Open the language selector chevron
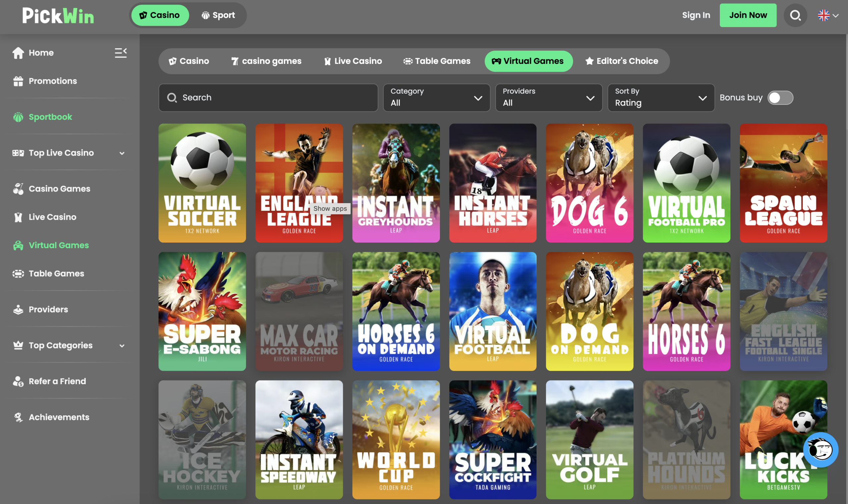 835,16
